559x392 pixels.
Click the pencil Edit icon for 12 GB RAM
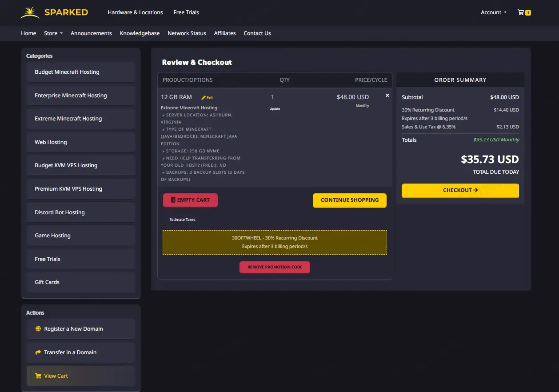coord(204,98)
